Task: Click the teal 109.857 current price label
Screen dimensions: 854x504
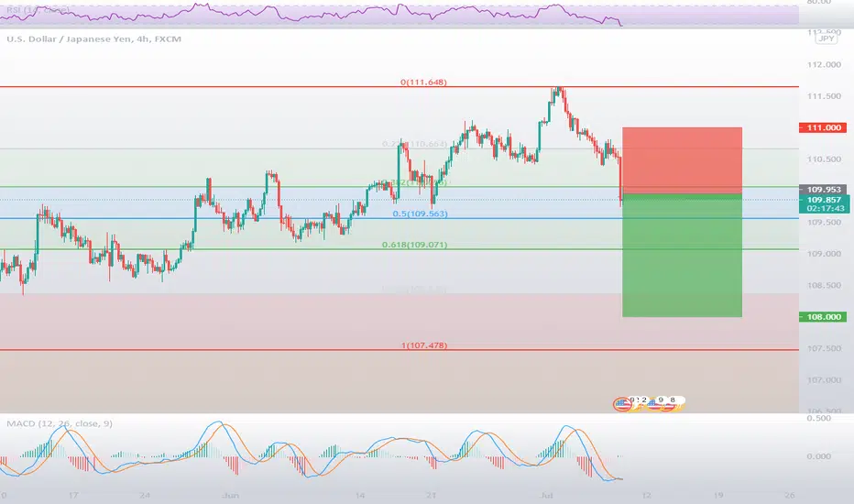Action: tap(824, 200)
